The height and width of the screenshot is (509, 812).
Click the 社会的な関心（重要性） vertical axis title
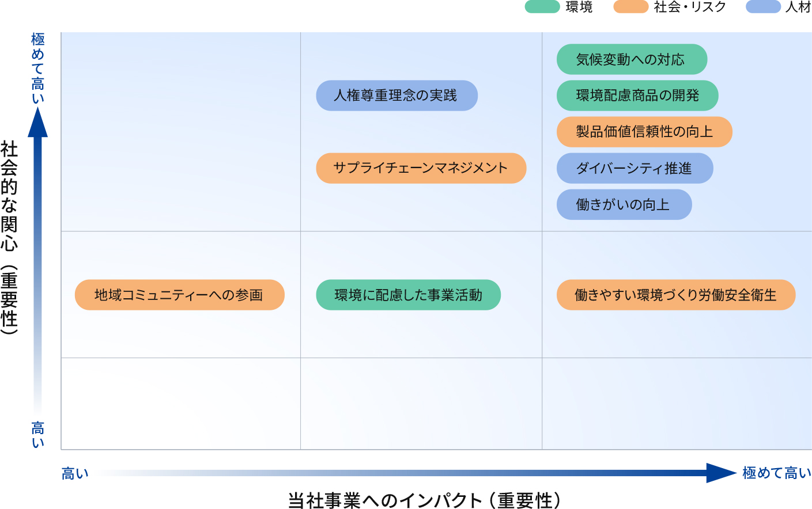pyautogui.click(x=9, y=237)
